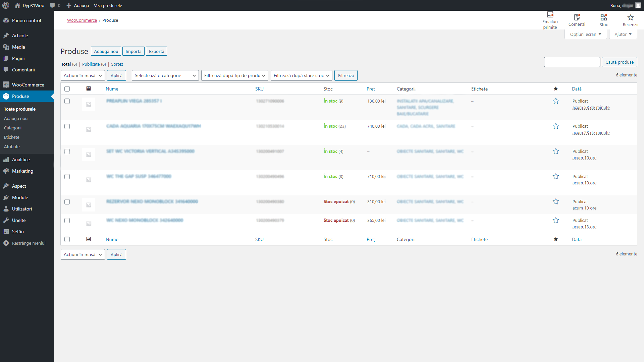Screen dimensions: 644x362
Task: Toggle featured star for 130,00 lei product
Action: pos(556,101)
